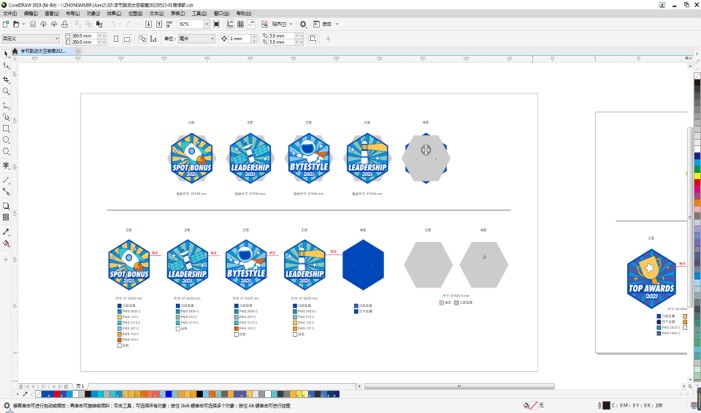
Task: Open the Options gear icon
Action: 303,24
